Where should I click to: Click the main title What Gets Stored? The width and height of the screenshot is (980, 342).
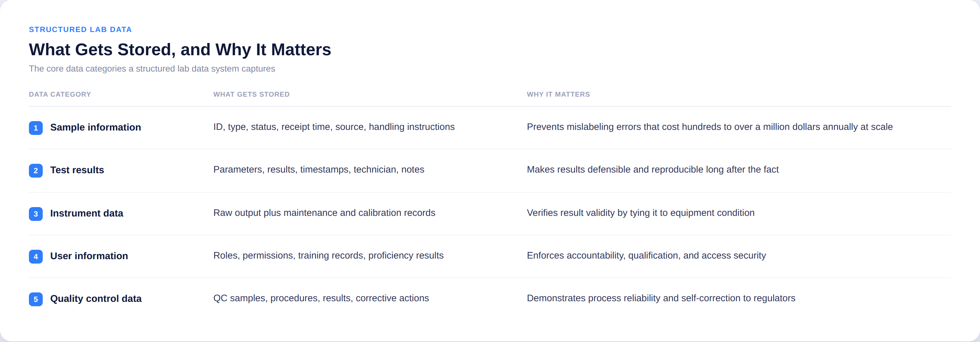pos(180,49)
